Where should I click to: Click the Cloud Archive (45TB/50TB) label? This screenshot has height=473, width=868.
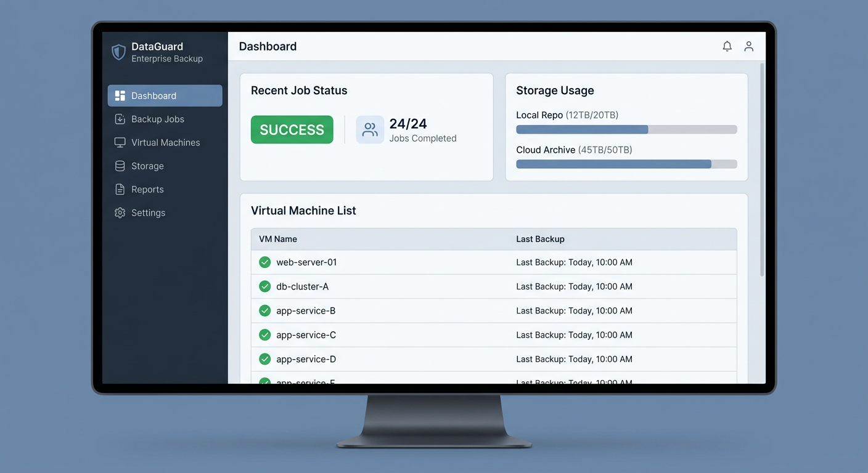pos(574,150)
